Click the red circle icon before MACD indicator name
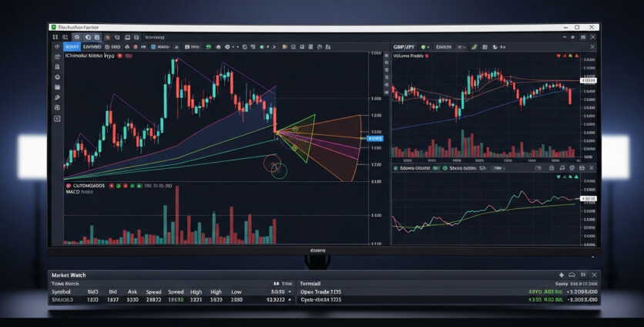The height and width of the screenshot is (327, 644). point(69,186)
